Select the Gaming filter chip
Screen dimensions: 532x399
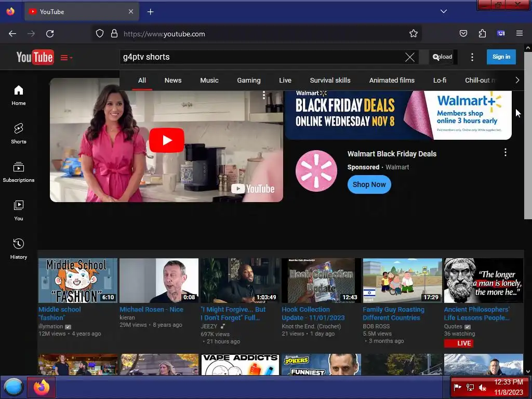point(249,81)
